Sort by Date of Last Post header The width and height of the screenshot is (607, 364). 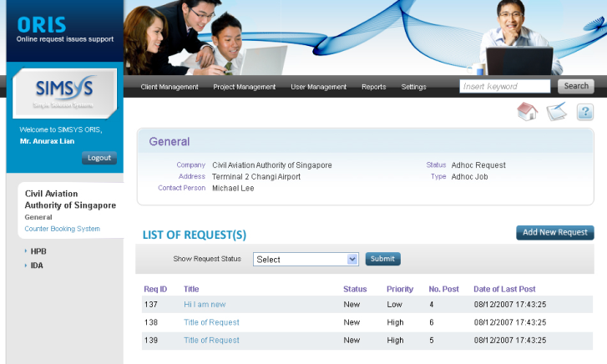pyautogui.click(x=504, y=289)
